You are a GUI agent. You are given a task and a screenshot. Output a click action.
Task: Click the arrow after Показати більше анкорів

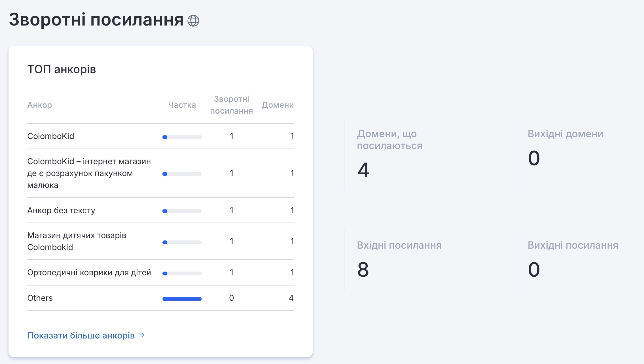(x=141, y=335)
